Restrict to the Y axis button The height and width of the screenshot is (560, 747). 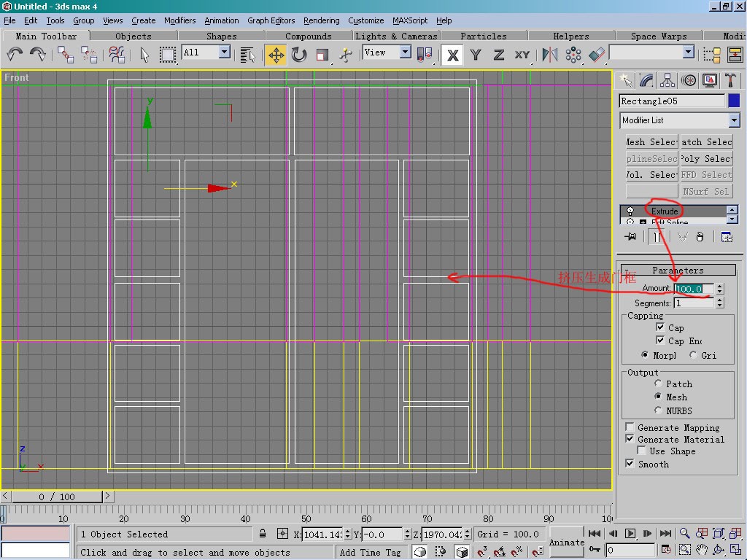tap(476, 55)
